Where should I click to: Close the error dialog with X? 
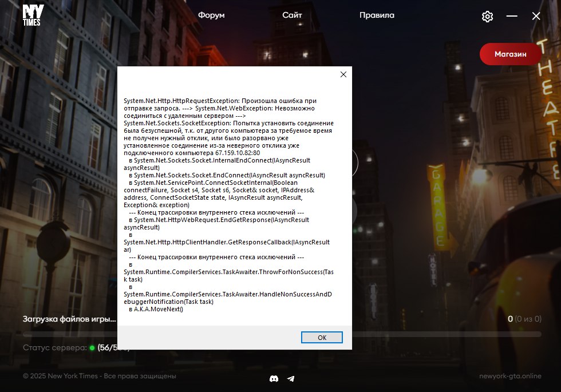tap(343, 74)
